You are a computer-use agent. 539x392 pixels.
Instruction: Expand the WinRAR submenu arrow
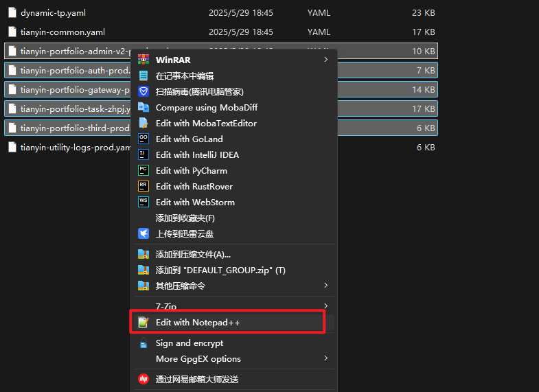click(325, 60)
